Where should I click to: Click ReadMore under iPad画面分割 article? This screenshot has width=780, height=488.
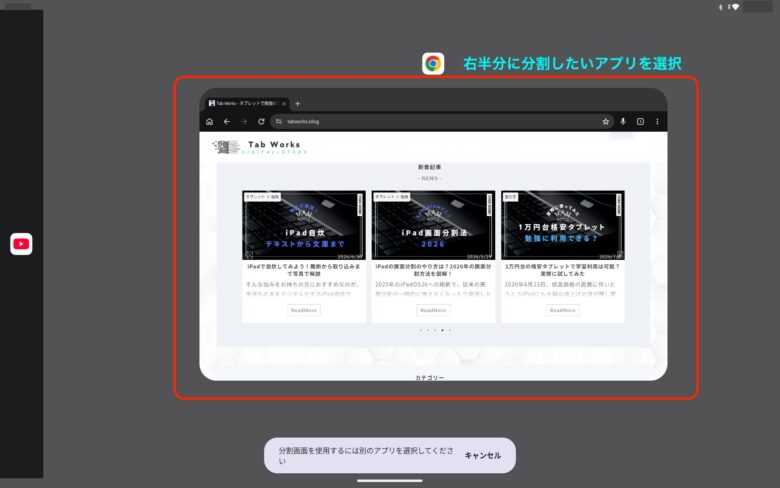click(433, 310)
